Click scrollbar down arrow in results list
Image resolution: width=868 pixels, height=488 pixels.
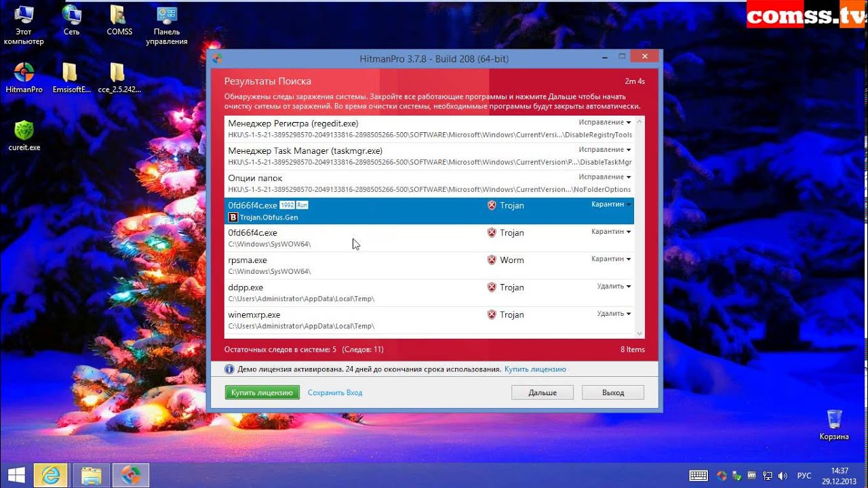tap(639, 333)
